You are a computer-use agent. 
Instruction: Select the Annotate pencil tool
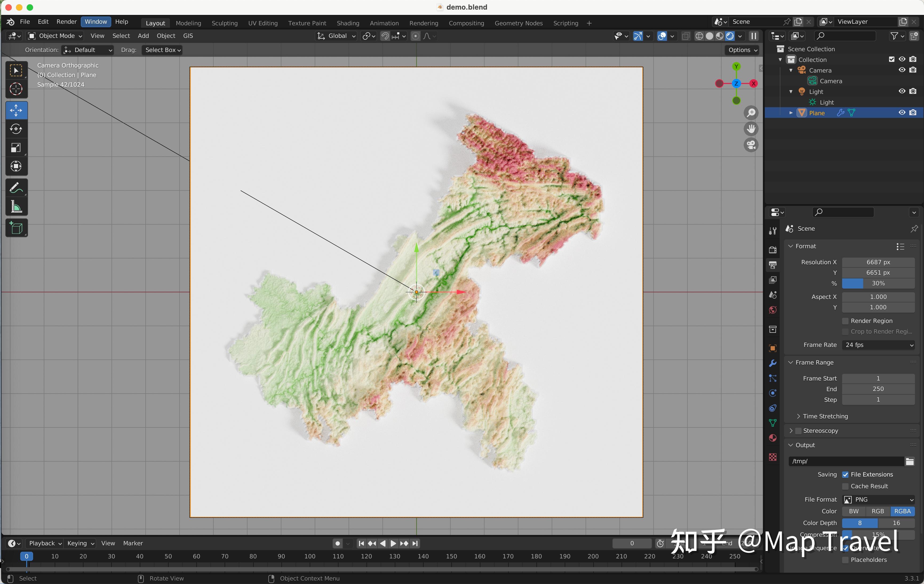click(x=16, y=188)
